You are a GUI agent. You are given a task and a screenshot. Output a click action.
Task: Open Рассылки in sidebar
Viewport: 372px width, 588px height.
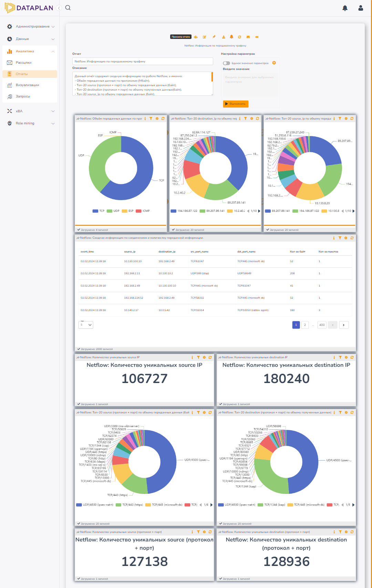[30, 63]
